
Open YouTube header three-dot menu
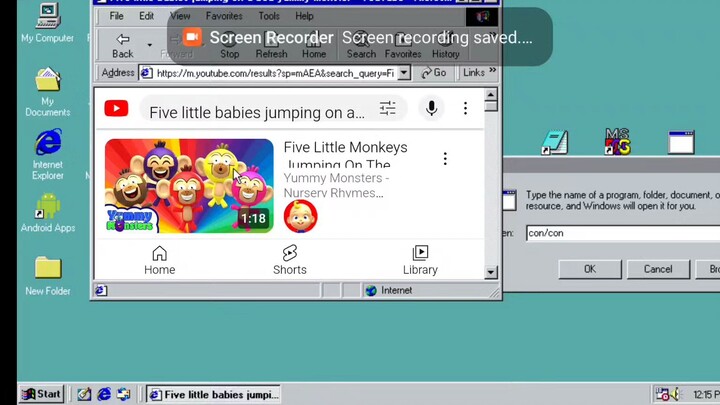[x=465, y=108]
